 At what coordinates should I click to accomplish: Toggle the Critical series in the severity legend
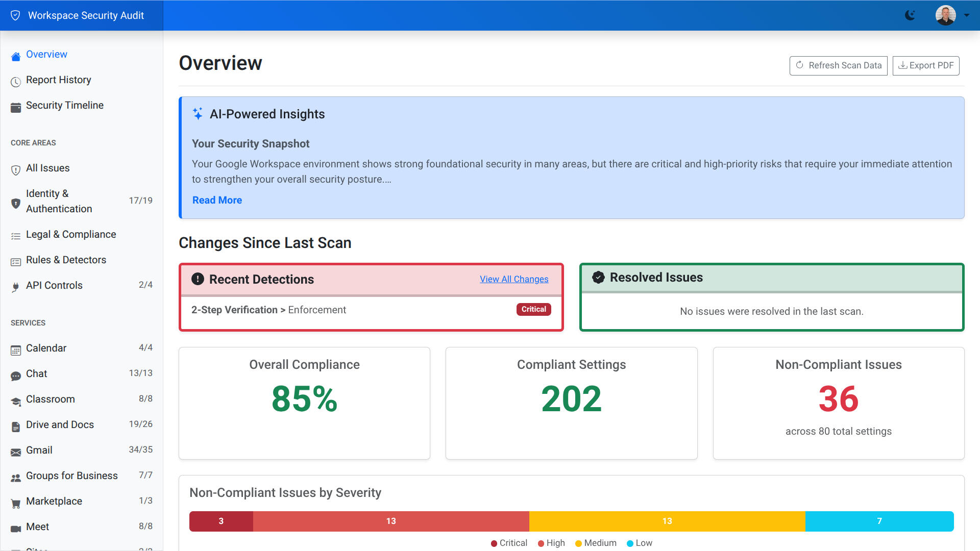point(508,543)
